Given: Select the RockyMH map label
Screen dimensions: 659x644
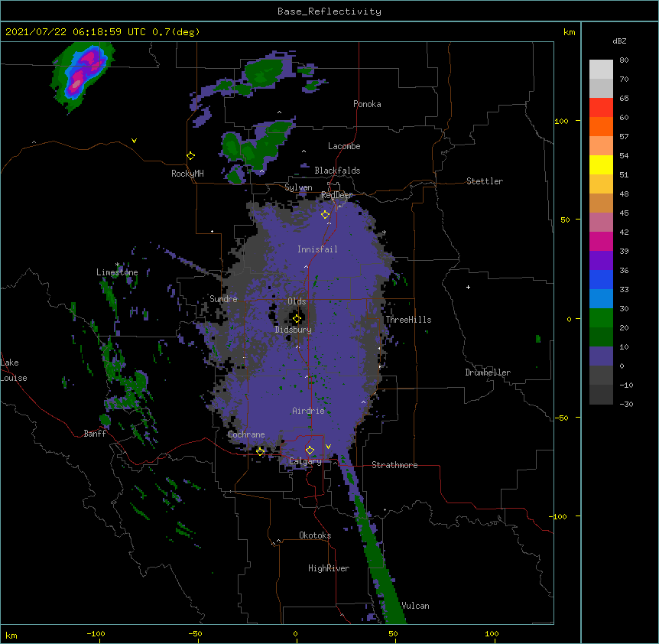Looking at the screenshot, I should click(x=187, y=174).
